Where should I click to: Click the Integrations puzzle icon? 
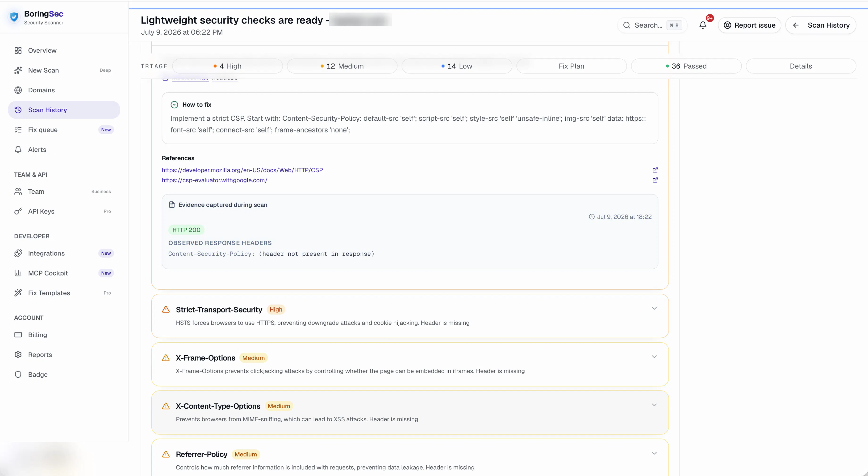18,254
